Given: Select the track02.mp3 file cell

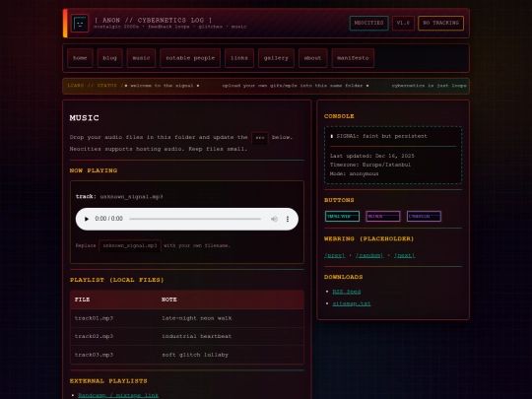Looking at the screenshot, I should tap(94, 336).
